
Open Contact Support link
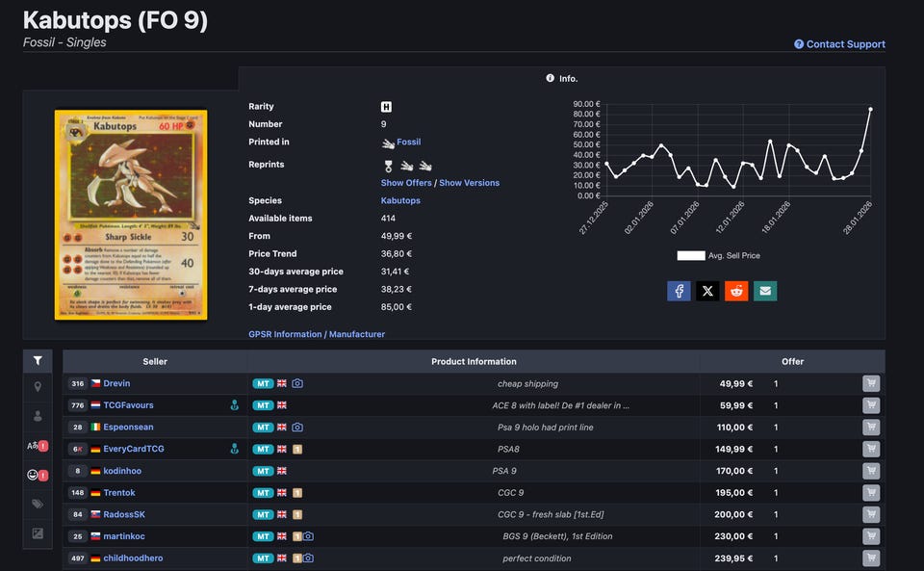(839, 44)
